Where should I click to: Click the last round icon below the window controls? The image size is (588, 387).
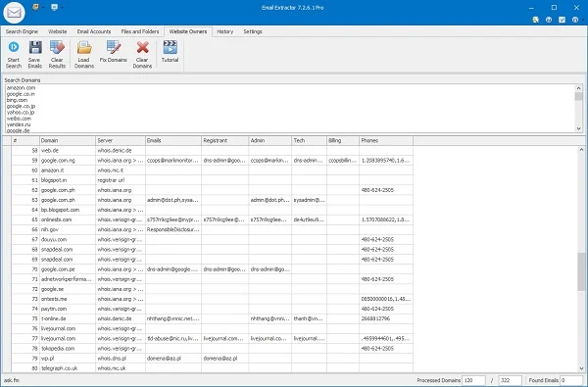[x=575, y=20]
